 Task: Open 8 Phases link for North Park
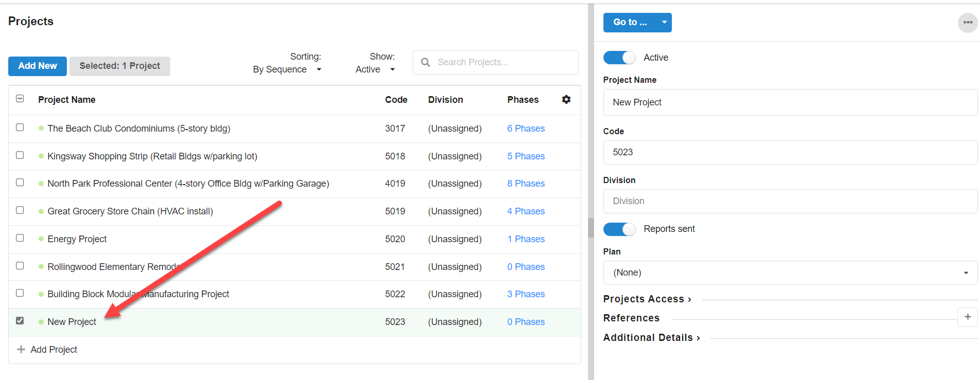point(526,184)
